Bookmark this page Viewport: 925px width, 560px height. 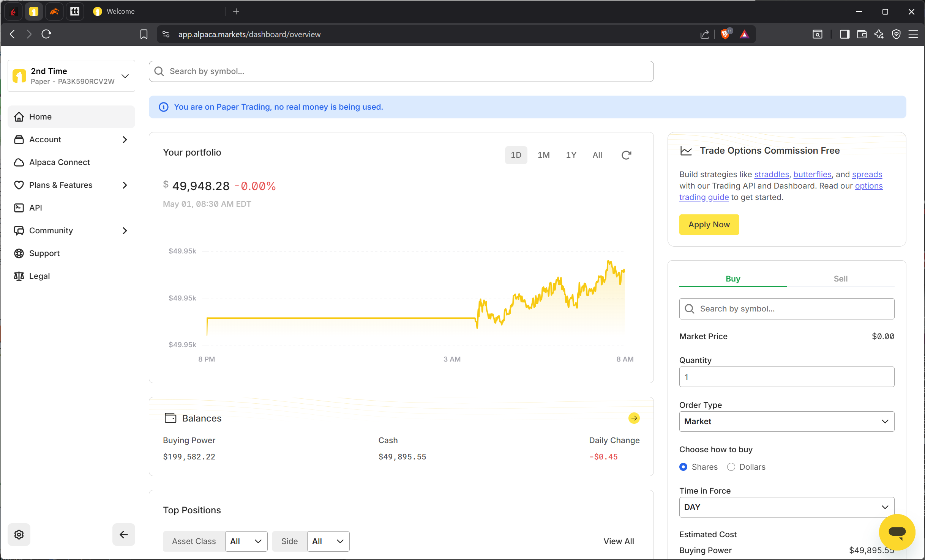144,34
